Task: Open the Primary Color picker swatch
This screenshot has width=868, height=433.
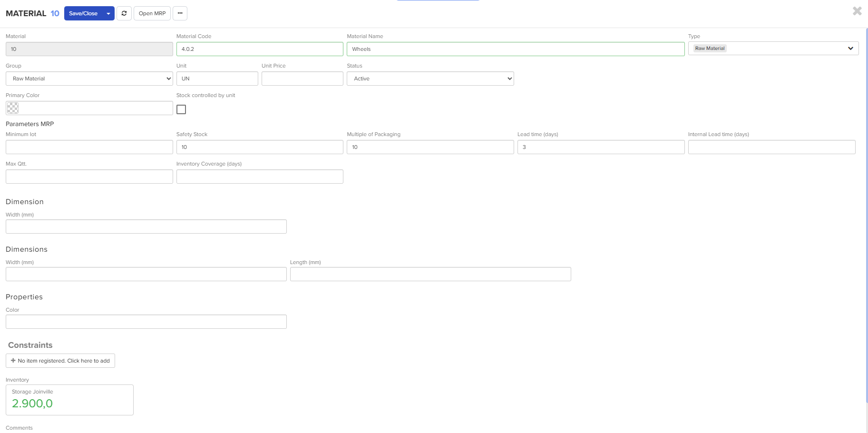Action: click(13, 108)
